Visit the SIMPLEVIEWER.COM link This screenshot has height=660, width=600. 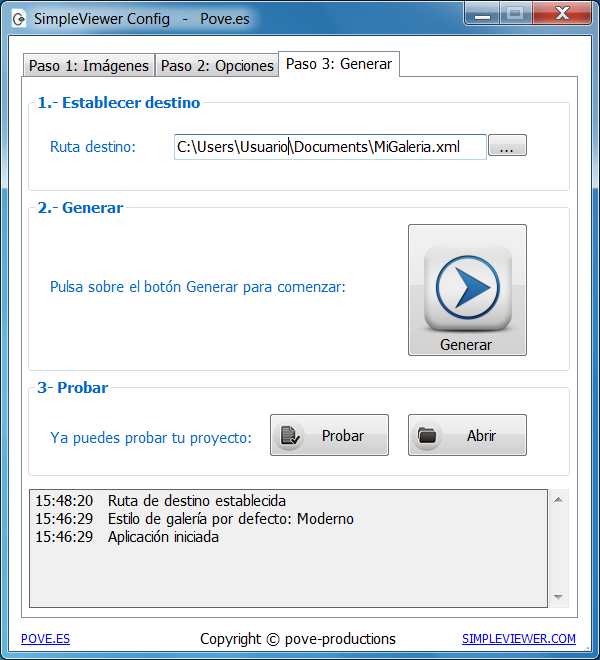tap(518, 639)
